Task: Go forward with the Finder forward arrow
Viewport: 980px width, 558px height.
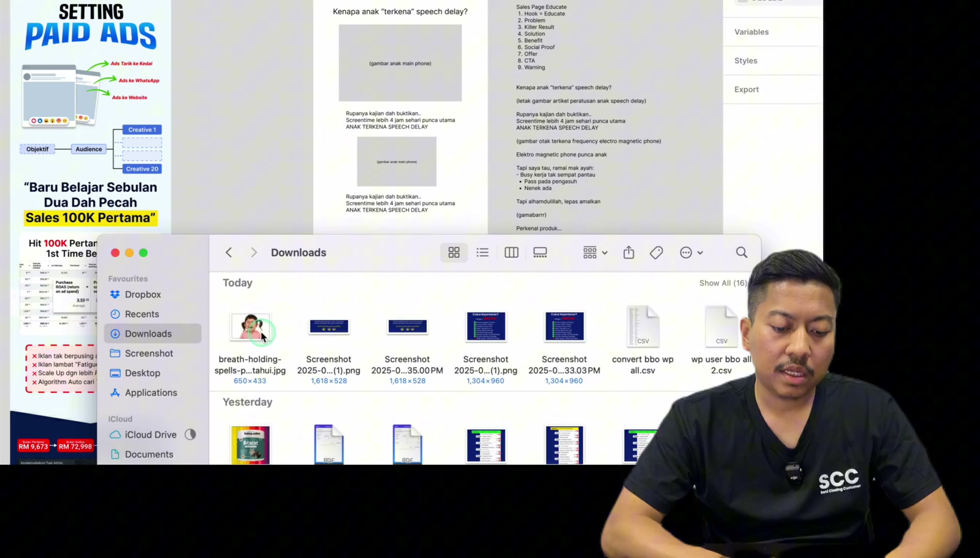Action: pos(254,253)
